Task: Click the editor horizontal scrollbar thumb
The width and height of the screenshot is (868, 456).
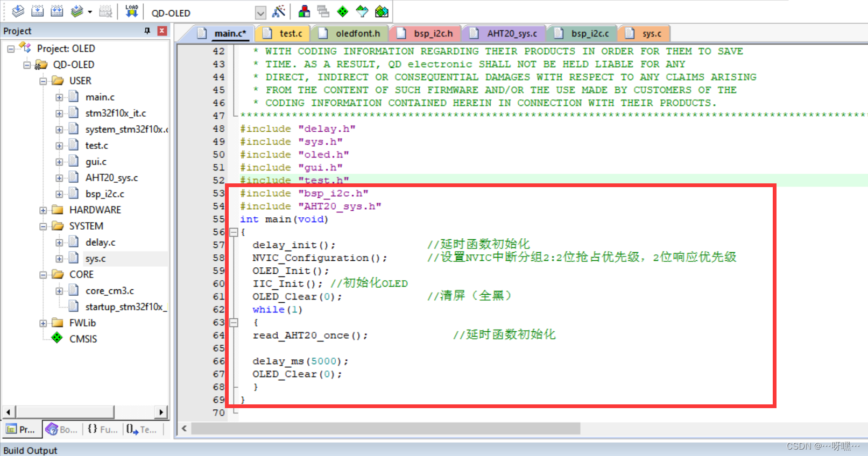Action: [x=386, y=429]
